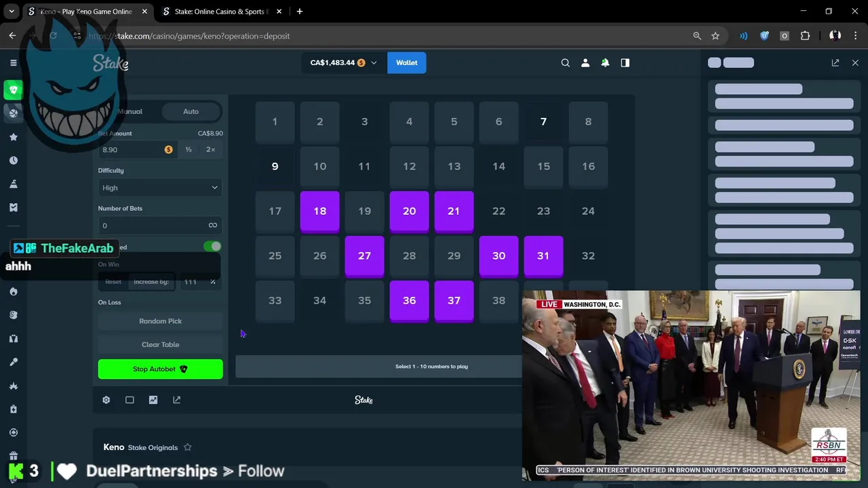Open the tab search dropdown arrow
This screenshot has height=488, width=868.
click(x=12, y=12)
